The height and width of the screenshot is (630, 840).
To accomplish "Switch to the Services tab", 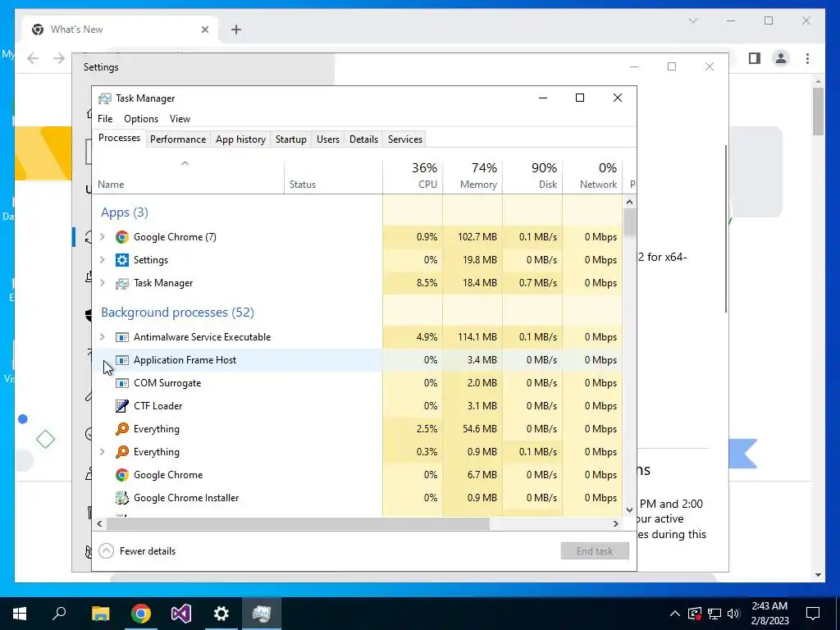I will pyautogui.click(x=405, y=139).
